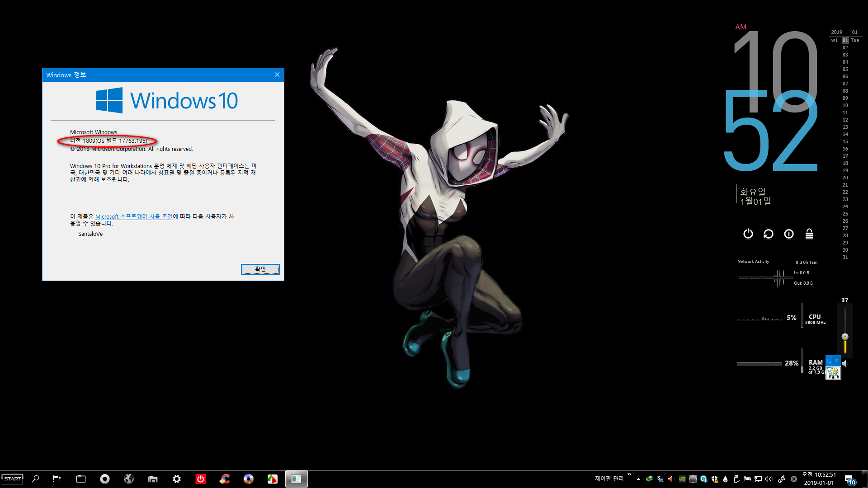Open the red speaker tray icon
The height and width of the screenshot is (488, 868).
[x=671, y=479]
